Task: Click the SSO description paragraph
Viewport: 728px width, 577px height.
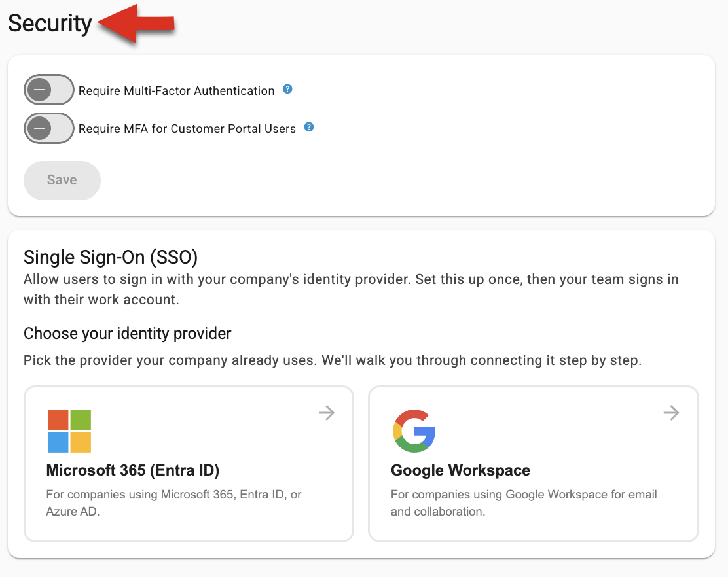Action: coord(351,289)
